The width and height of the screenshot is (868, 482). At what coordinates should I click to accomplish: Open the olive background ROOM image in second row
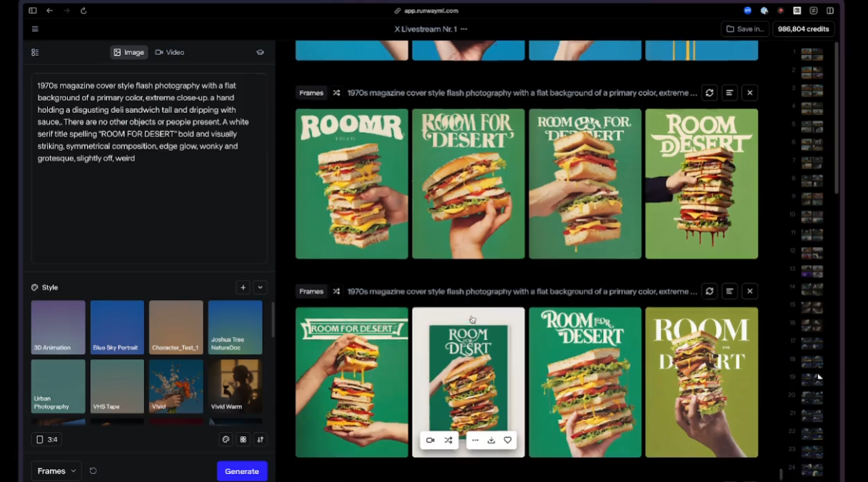coord(702,382)
